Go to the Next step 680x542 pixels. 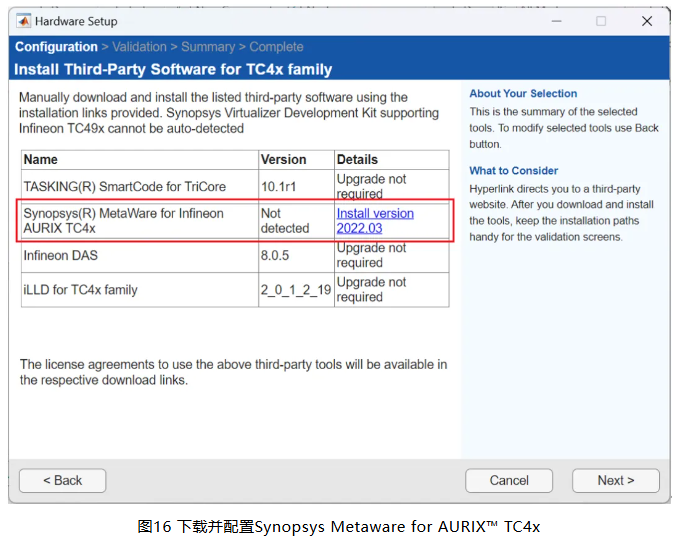615,480
